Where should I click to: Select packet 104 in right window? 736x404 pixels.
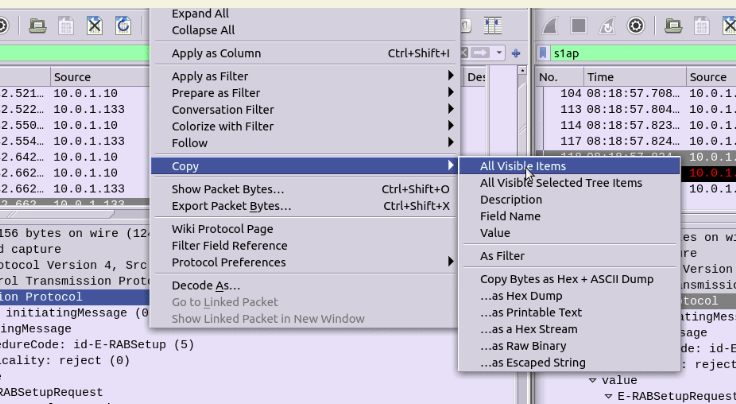pyautogui.click(x=636, y=93)
